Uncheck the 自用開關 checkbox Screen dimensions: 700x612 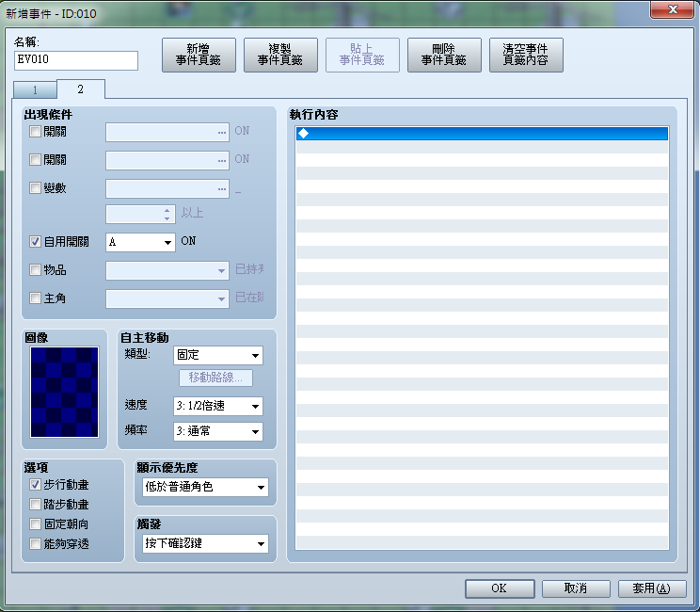pyautogui.click(x=35, y=242)
